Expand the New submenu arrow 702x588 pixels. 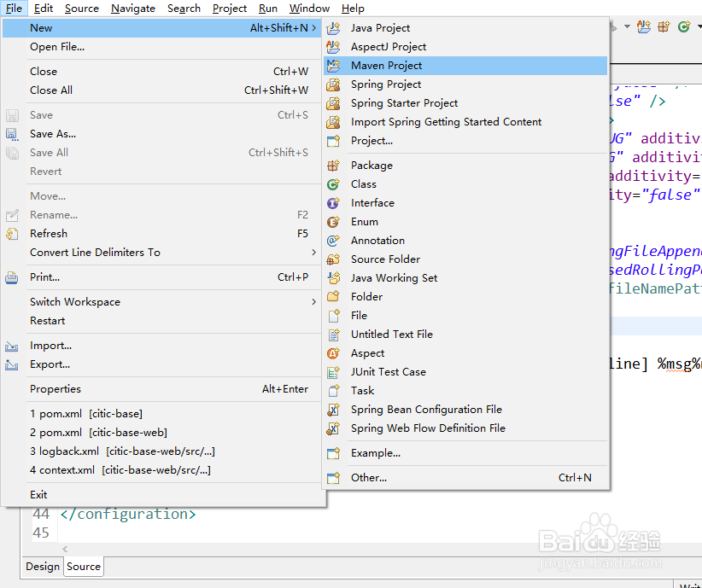click(x=314, y=28)
